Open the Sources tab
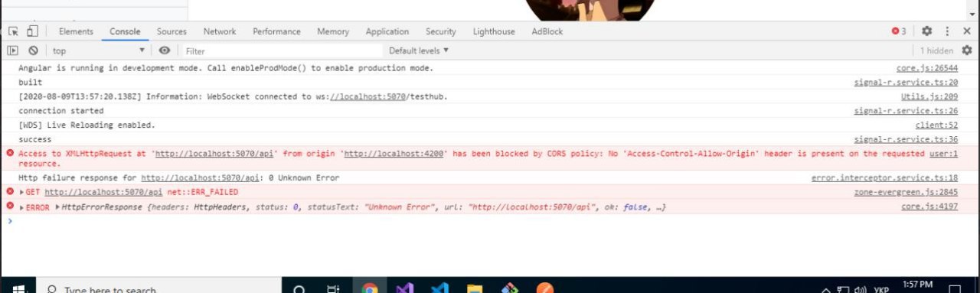Image resolution: width=980 pixels, height=293 pixels. (171, 31)
